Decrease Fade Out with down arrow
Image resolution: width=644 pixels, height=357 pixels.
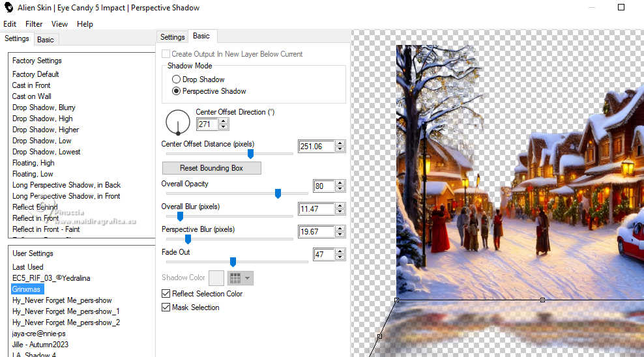(x=340, y=257)
